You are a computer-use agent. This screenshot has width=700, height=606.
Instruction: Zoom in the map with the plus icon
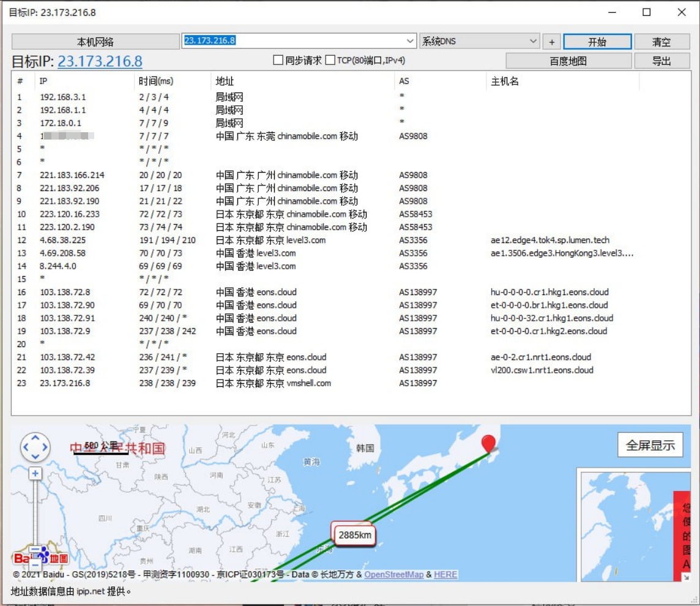[x=35, y=473]
